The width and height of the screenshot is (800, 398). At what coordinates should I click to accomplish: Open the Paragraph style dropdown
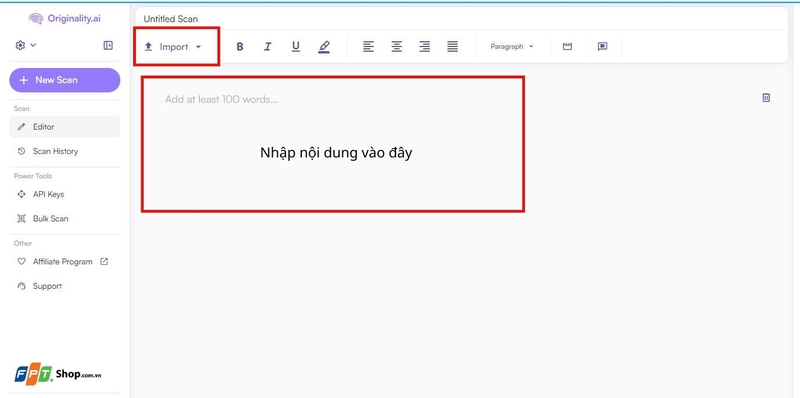coord(512,46)
